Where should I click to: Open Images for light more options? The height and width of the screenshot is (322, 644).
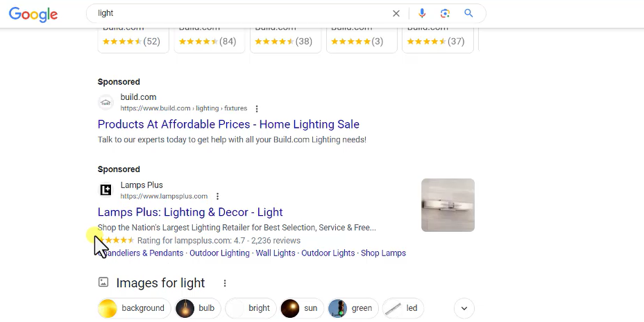coord(224,283)
